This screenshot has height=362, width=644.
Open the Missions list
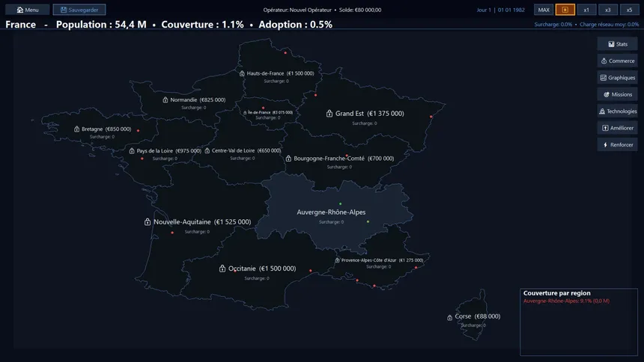[x=617, y=94]
